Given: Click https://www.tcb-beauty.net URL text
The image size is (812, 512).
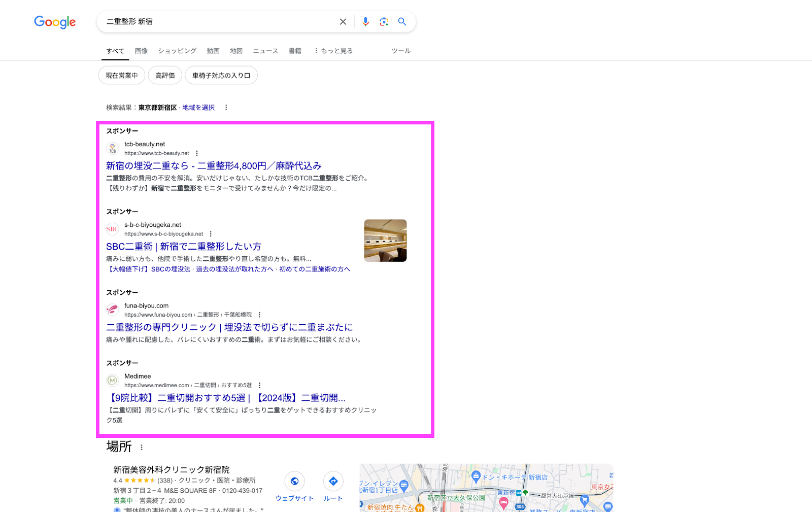Looking at the screenshot, I should pos(156,153).
